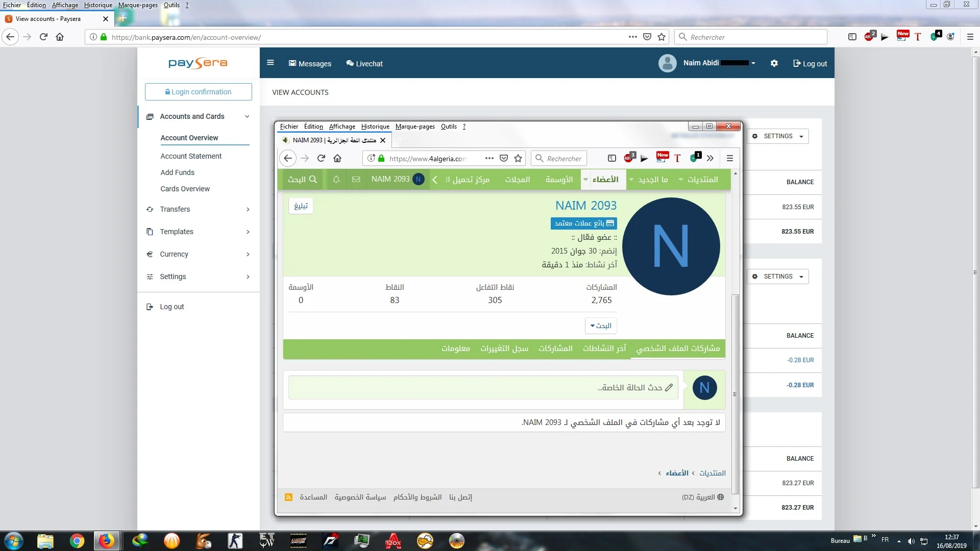Click the forum RSS feed icon
This screenshot has width=980, height=551.
point(289,497)
